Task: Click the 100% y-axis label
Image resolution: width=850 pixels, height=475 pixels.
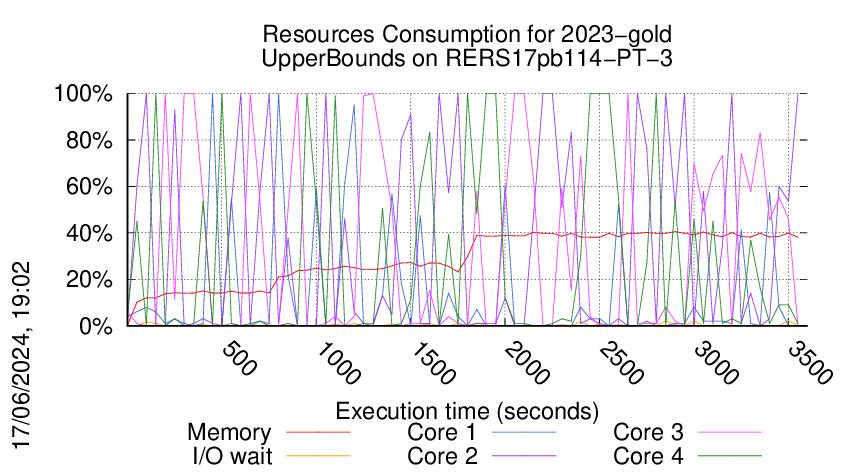Action: [x=83, y=94]
